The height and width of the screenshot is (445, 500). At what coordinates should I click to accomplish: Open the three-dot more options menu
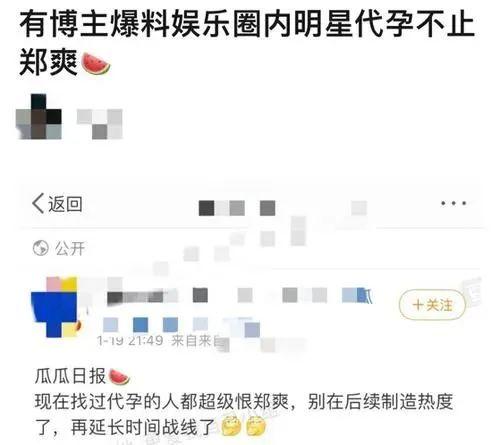(x=453, y=203)
